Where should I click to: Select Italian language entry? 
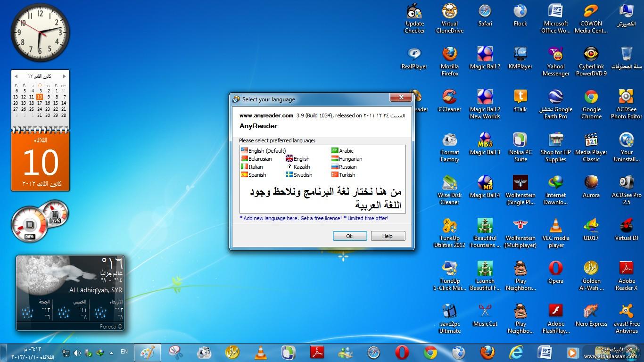point(252,167)
